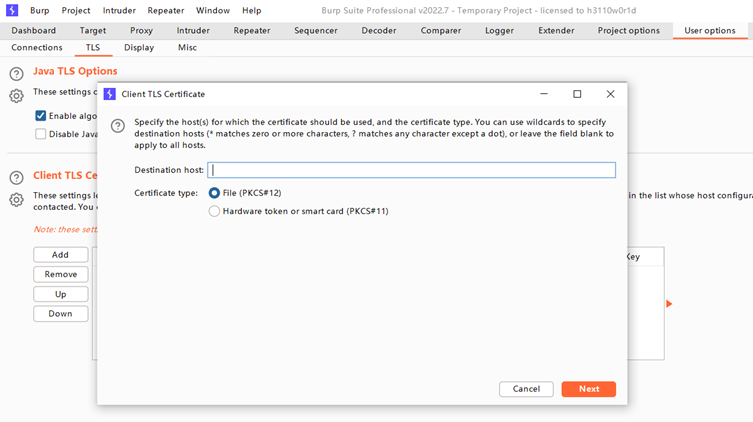Image resolution: width=753 pixels, height=422 pixels.
Task: Switch to the Target tab
Action: point(93,31)
